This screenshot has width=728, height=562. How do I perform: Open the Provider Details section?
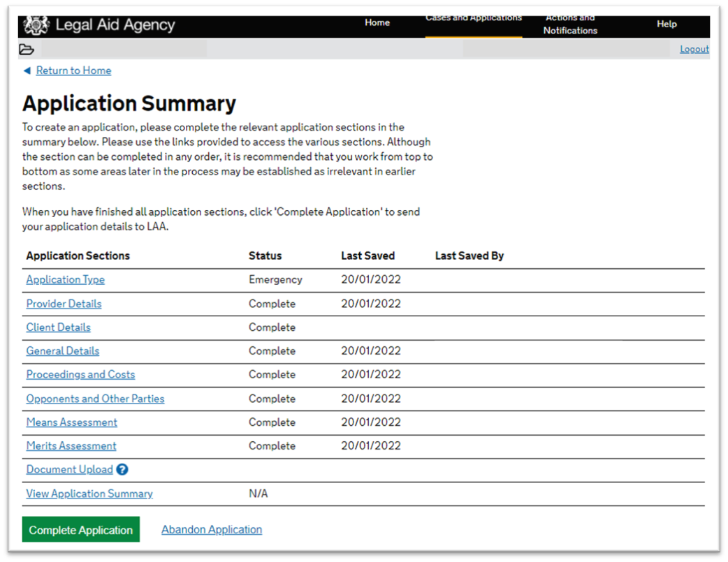pos(64,304)
